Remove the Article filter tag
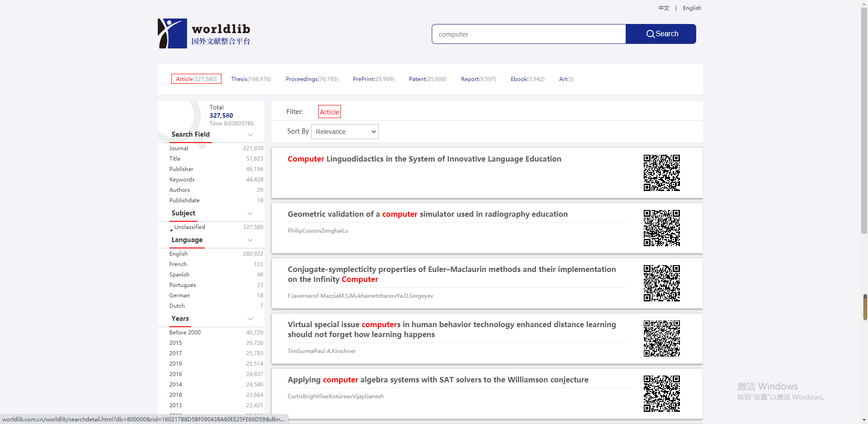Screen dimensions: 868x424 [x=329, y=112]
